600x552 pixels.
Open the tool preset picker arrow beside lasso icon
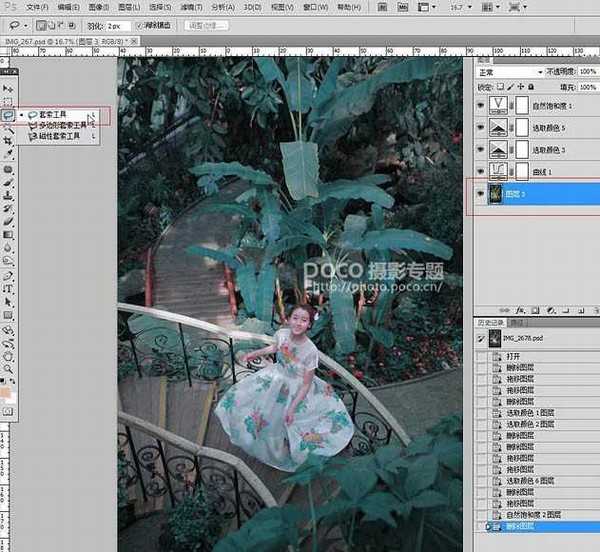tap(27, 24)
